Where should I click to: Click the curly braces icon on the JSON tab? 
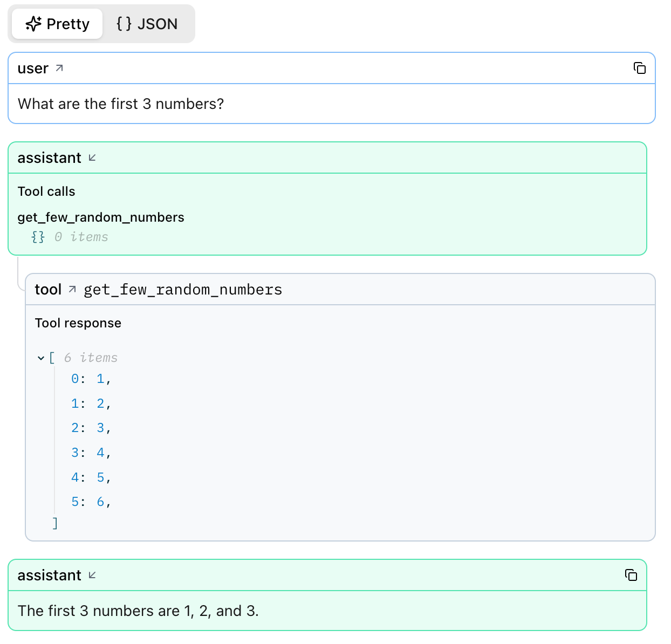(x=123, y=23)
